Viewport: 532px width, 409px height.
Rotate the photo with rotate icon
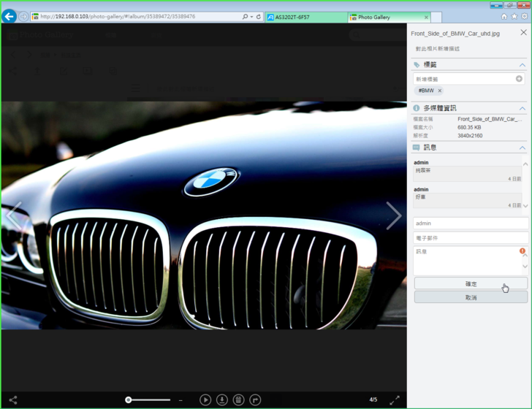pos(255,400)
